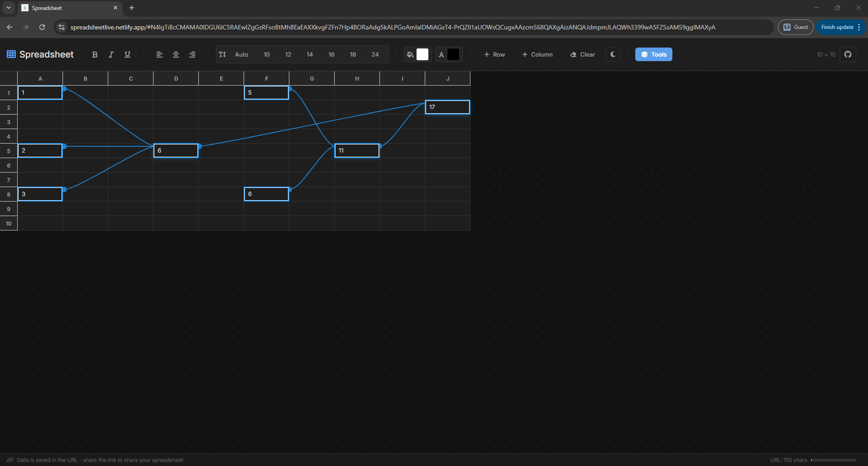The image size is (868, 466).
Task: Set font size to 18
Action: [353, 54]
